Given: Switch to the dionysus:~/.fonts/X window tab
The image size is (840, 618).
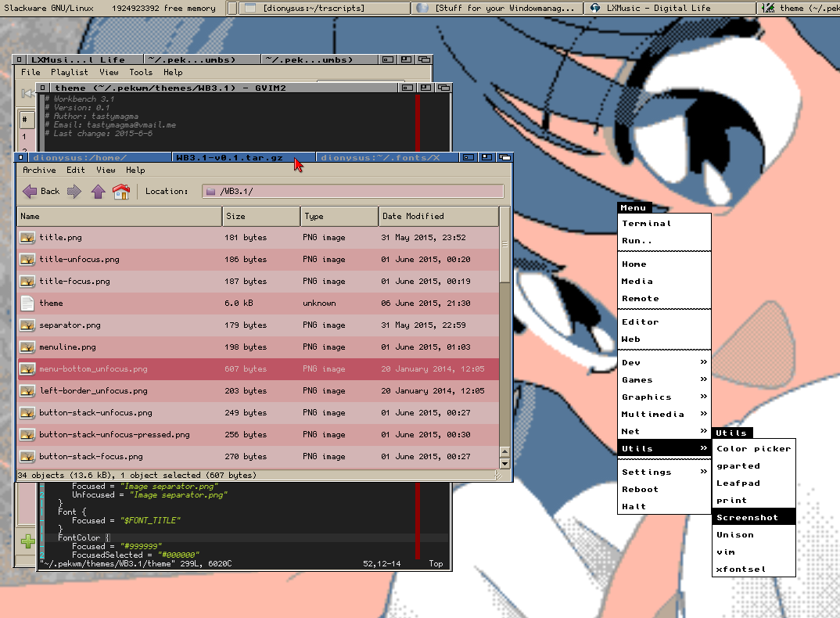Looking at the screenshot, I should coord(388,157).
